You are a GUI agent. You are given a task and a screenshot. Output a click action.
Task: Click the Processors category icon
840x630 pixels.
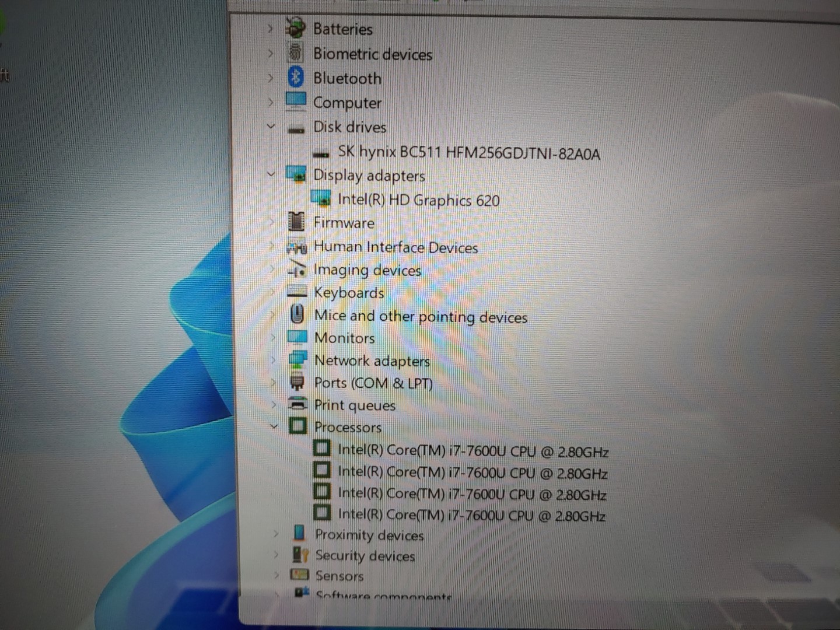[297, 426]
